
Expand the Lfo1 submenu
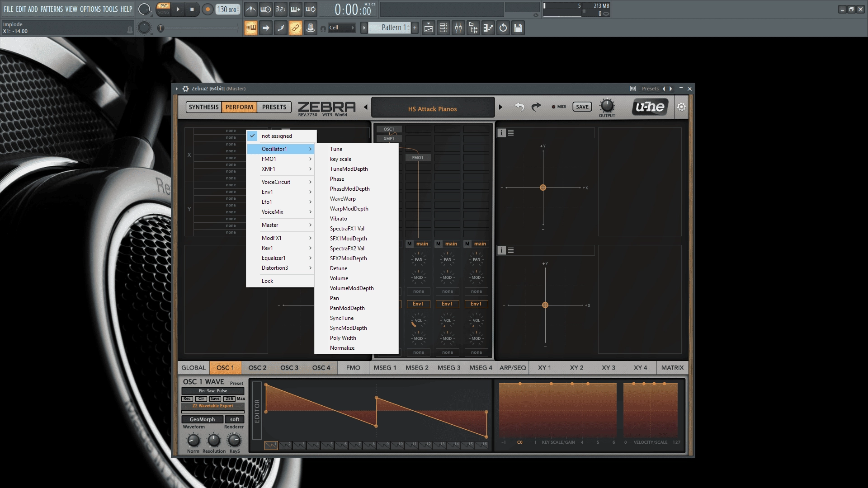click(281, 202)
